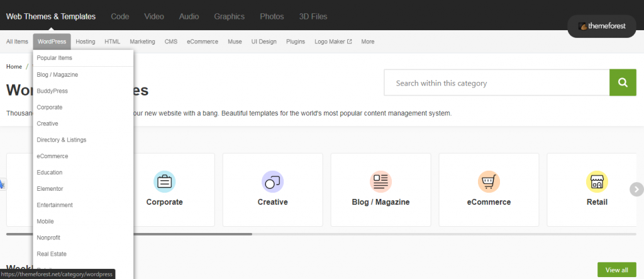Select Nonprofit from the dropdown
644x279 pixels.
coord(84,237)
